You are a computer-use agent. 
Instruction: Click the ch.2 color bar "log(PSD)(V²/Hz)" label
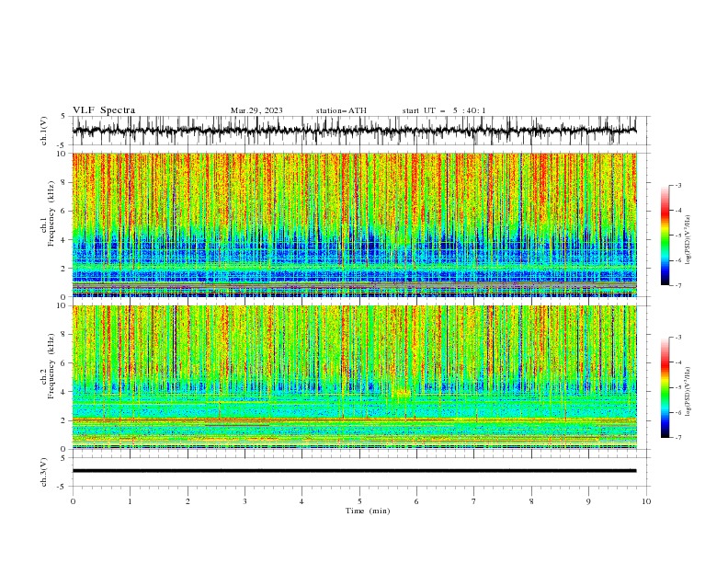coord(688,391)
